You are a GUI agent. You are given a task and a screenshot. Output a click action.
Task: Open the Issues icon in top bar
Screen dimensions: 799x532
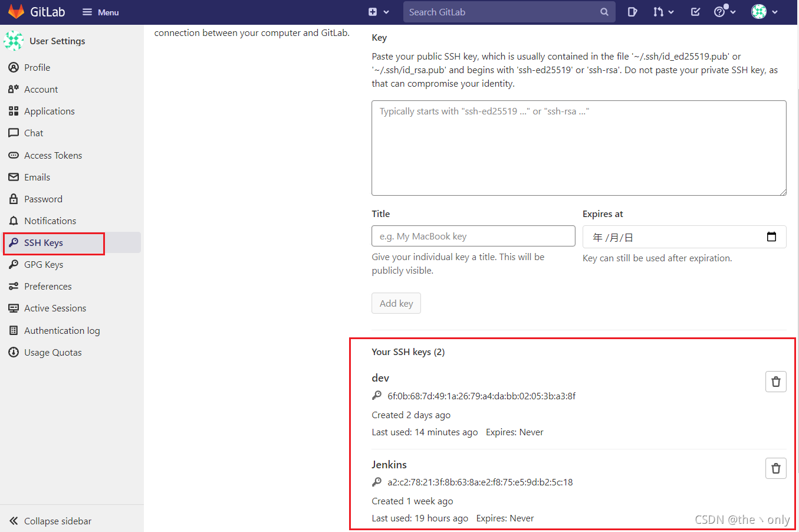(x=632, y=12)
